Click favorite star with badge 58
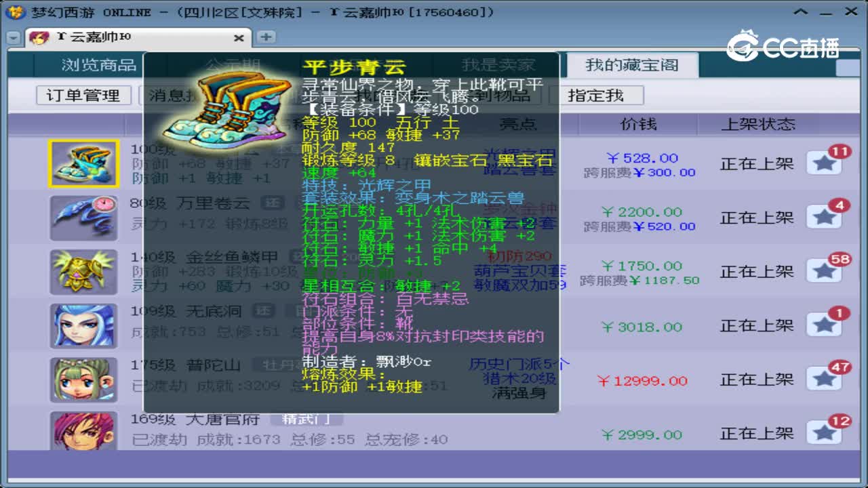The image size is (868, 488). 824,272
